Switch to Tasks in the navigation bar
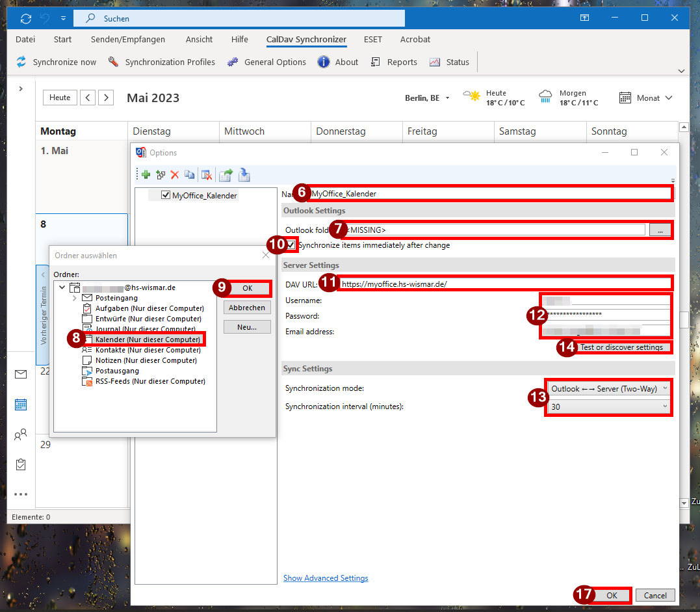The image size is (700, 612). pyautogui.click(x=21, y=464)
